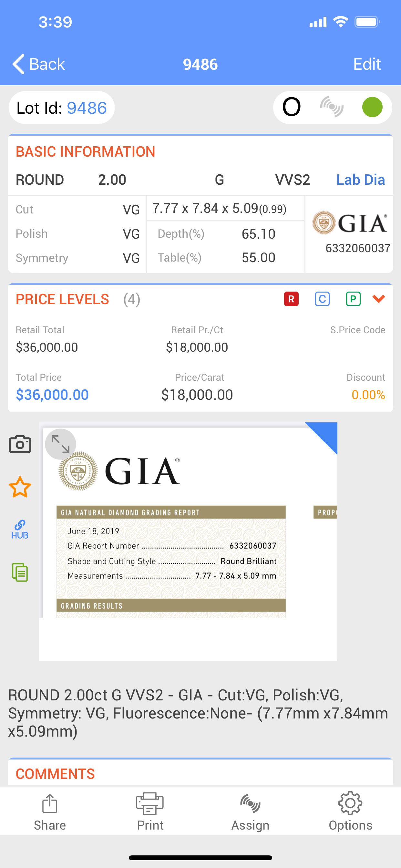The image size is (401, 868).
Task: Collapse the Price Levels section chevron
Action: point(379,299)
